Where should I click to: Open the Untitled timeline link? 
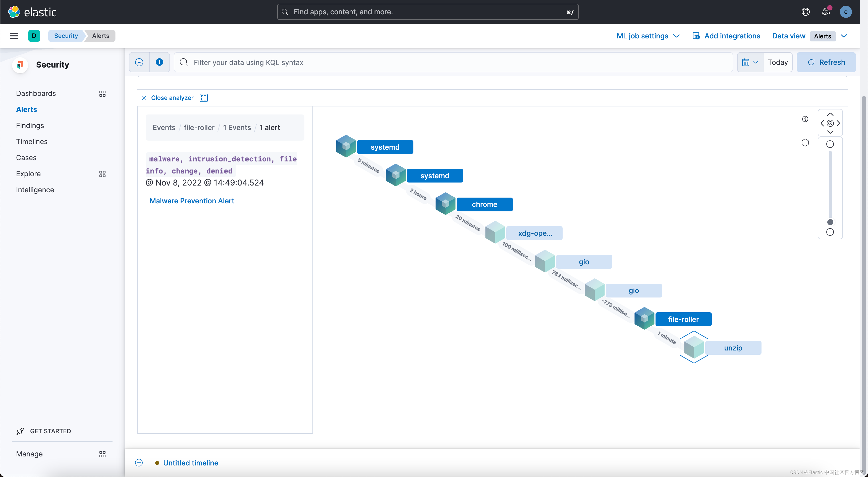click(x=190, y=463)
